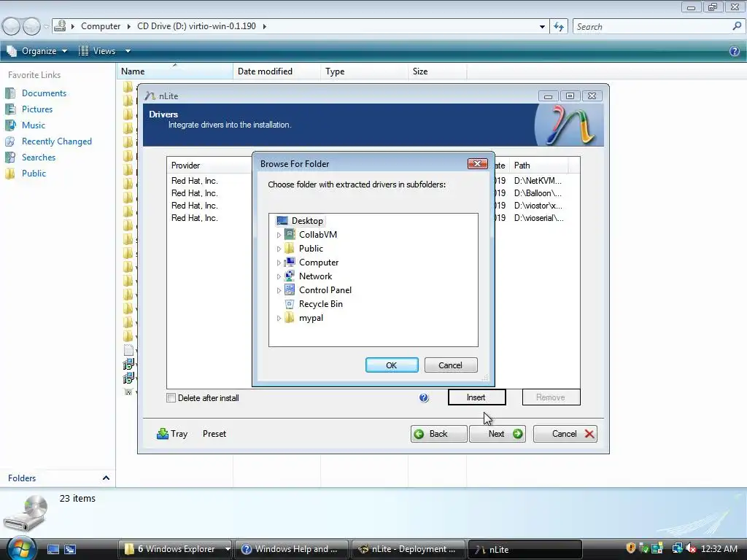Close the Browse For Folder dialog
This screenshot has height=560, width=747.
click(x=477, y=164)
